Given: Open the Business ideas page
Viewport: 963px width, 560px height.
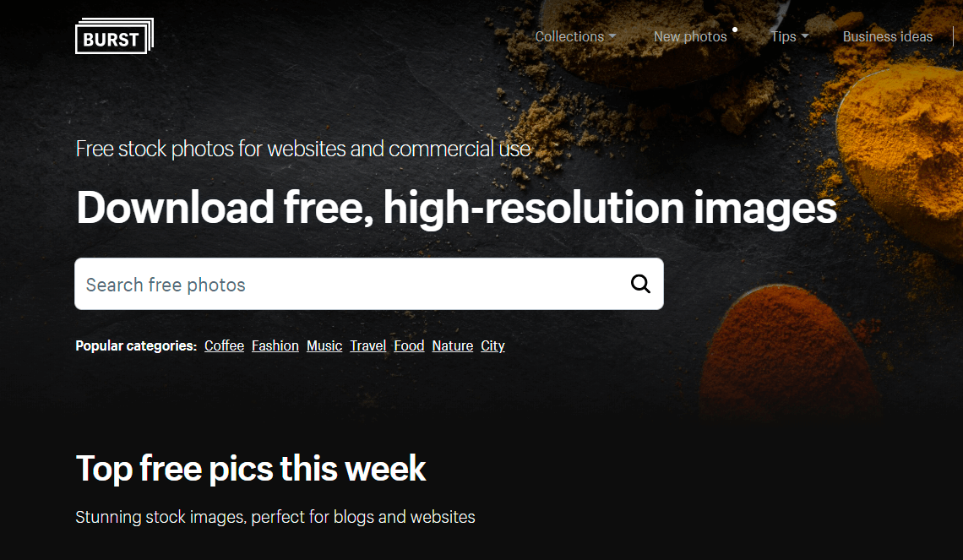Looking at the screenshot, I should [888, 37].
